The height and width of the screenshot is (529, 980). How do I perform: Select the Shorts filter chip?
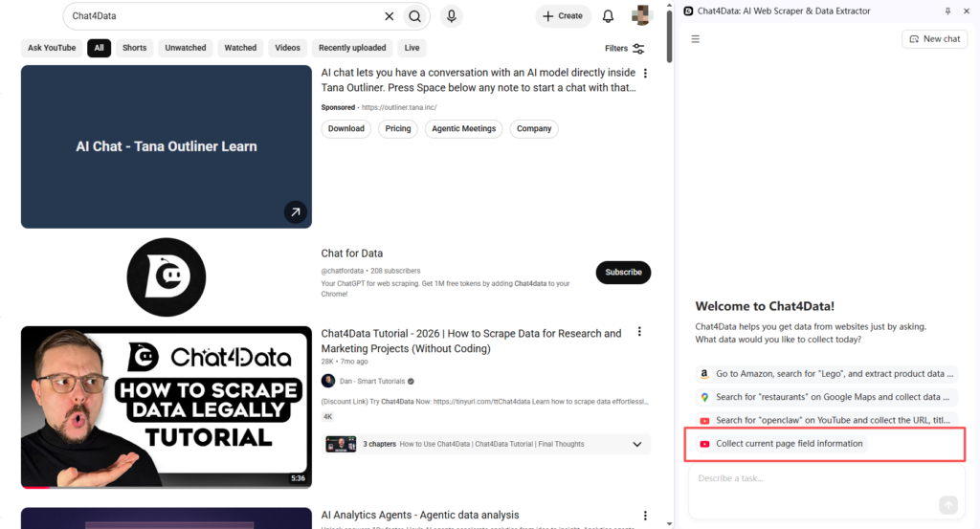pyautogui.click(x=134, y=48)
